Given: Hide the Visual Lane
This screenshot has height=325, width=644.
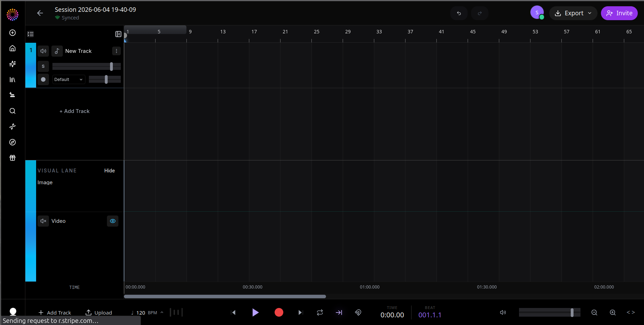Looking at the screenshot, I should pyautogui.click(x=110, y=171).
